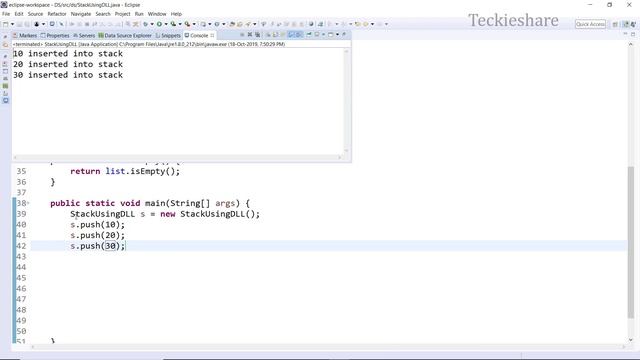Click the green Data Source icon in left trim
This screenshot has width=640, height=360.
click(x=5, y=86)
